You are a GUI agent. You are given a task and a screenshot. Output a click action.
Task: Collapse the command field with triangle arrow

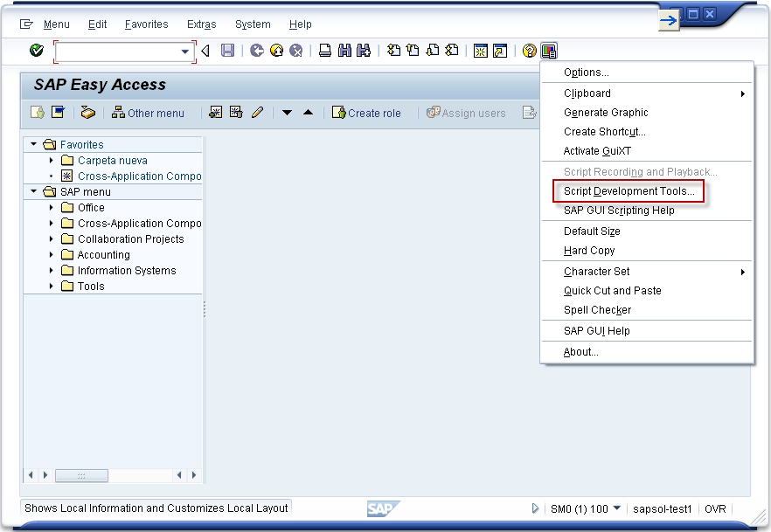coord(205,51)
